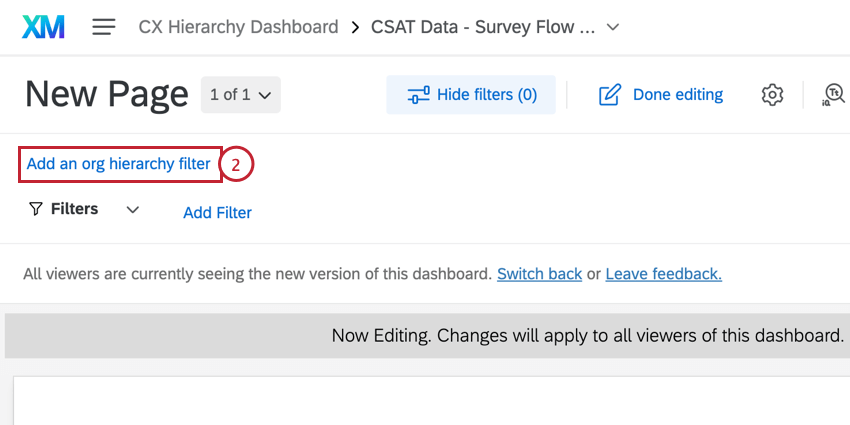Image resolution: width=850 pixels, height=425 pixels.
Task: Expand the Filters chevron
Action: [133, 210]
